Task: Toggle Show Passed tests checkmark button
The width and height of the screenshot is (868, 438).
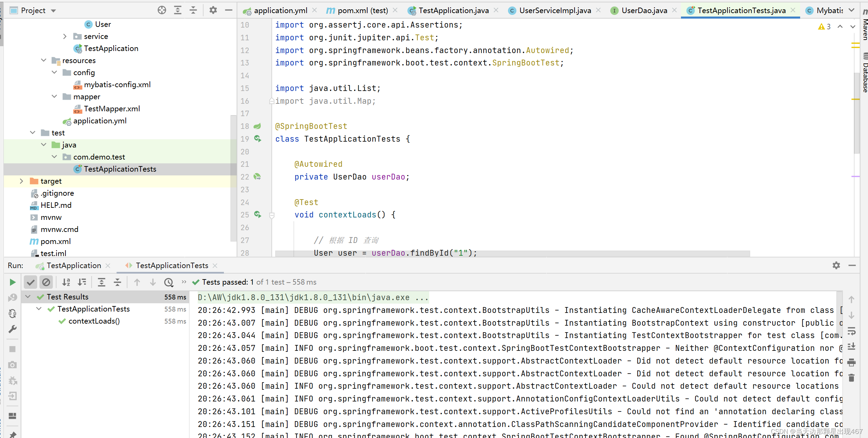Action: [31, 282]
